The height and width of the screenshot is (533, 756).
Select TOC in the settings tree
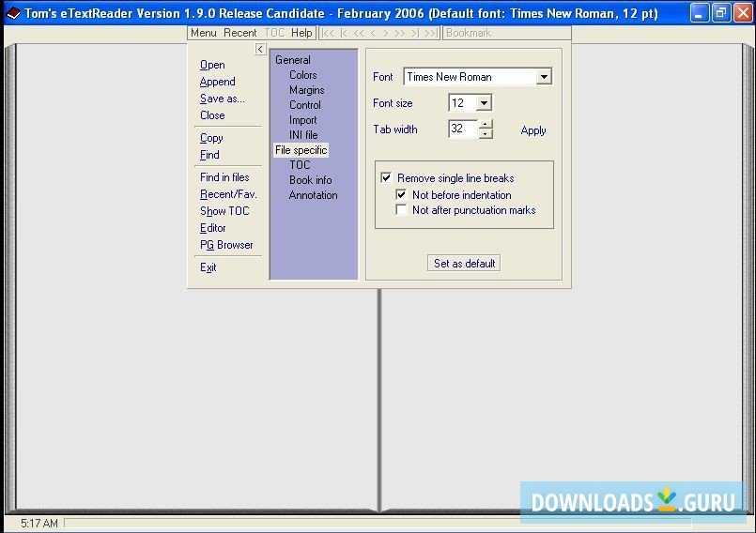(x=300, y=165)
